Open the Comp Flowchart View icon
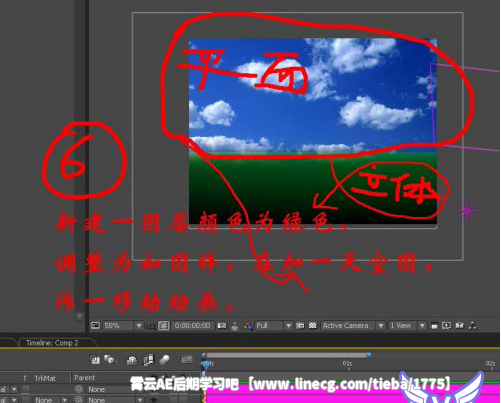Image resolution: width=501 pixels, height=403 pixels. pyautogui.click(x=472, y=326)
